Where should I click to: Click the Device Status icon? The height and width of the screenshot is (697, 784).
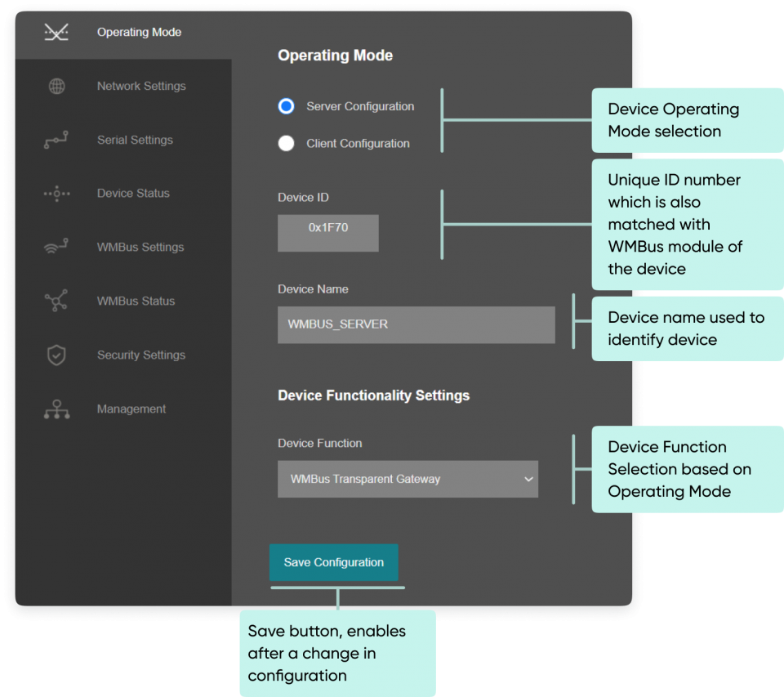coord(56,194)
